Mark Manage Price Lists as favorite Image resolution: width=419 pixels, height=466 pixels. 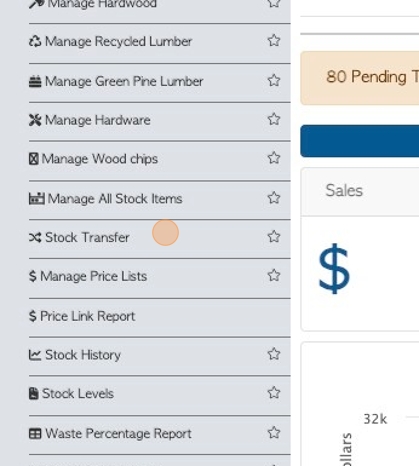[x=274, y=275]
